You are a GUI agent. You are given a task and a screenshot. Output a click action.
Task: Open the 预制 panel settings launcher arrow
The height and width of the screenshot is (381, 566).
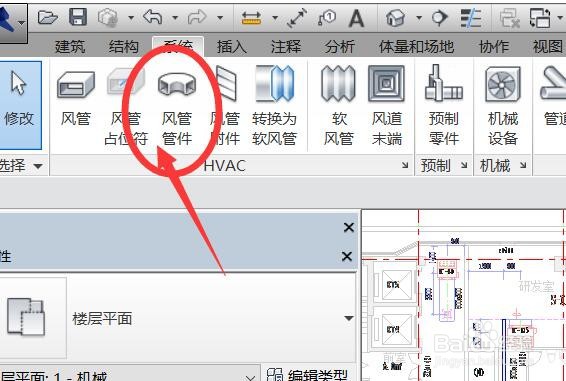coord(464,165)
